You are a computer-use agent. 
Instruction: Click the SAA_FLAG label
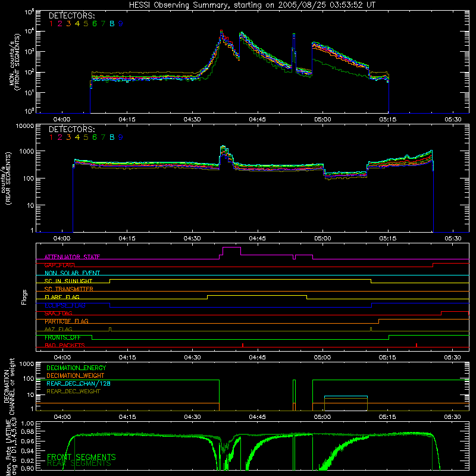[58, 313]
